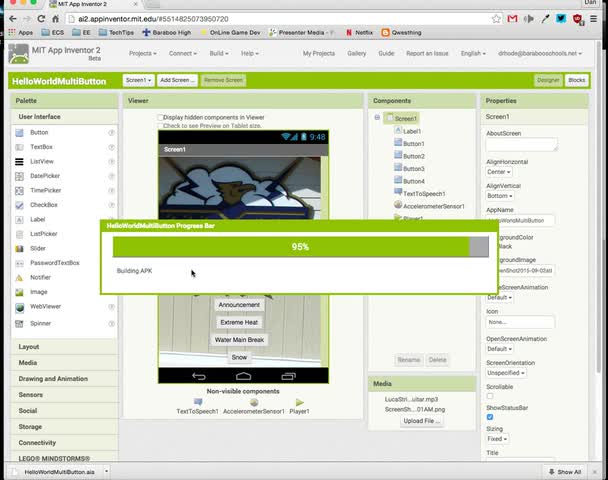The width and height of the screenshot is (608, 480).
Task: Open the Netflix bookmark
Action: click(359, 33)
